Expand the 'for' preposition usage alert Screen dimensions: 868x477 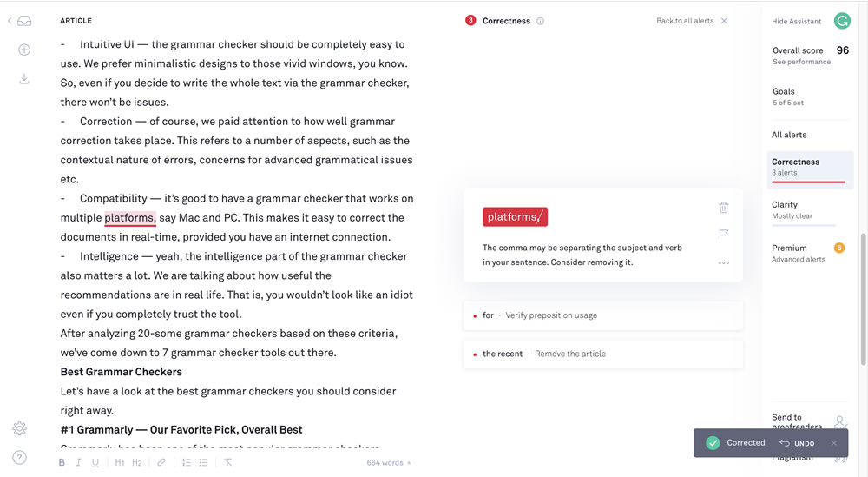coord(603,315)
